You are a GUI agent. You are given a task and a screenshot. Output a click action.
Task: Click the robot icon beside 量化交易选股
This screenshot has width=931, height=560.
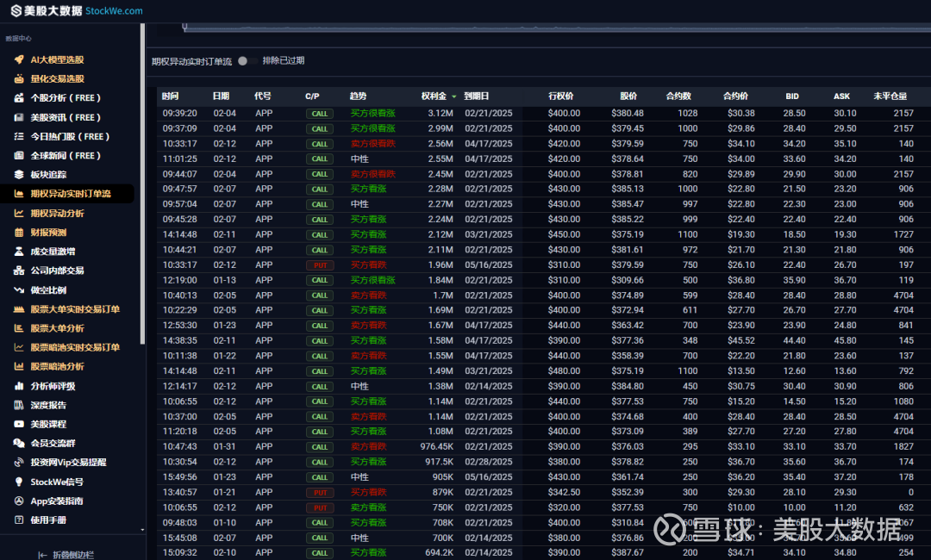click(x=19, y=78)
